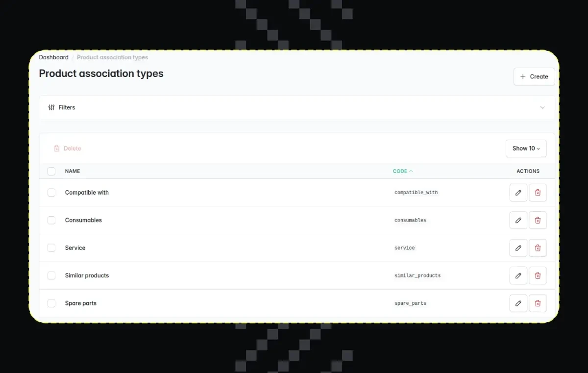
Task: Click the Spare parts name cell
Action: pyautogui.click(x=81, y=303)
